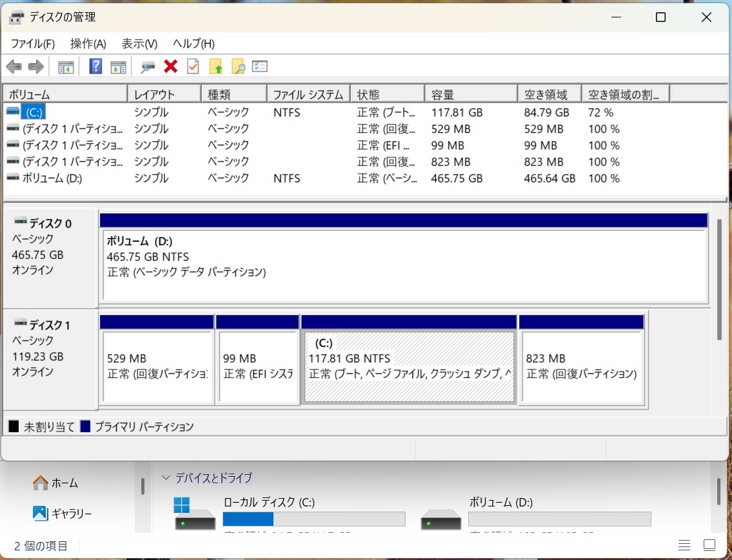Open ギャラリー in Explorer sidebar

[x=62, y=514]
